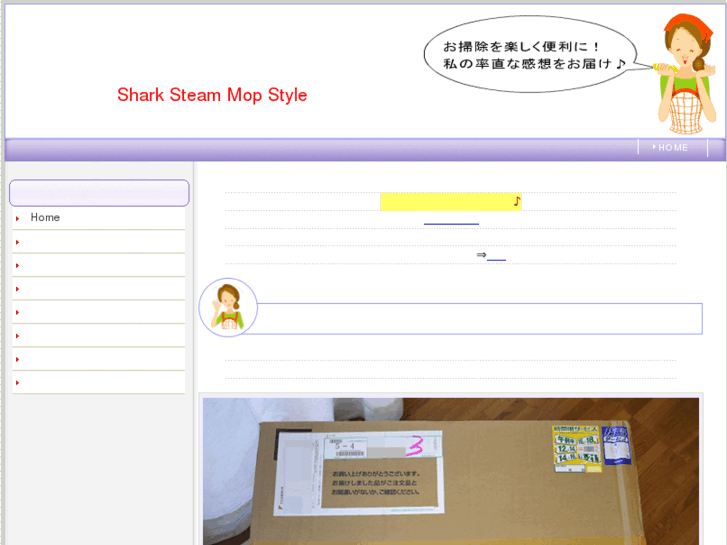Image resolution: width=727 pixels, height=545 pixels.
Task: Follow the short blue link after the ⇒ arrow
Action: 496,255
